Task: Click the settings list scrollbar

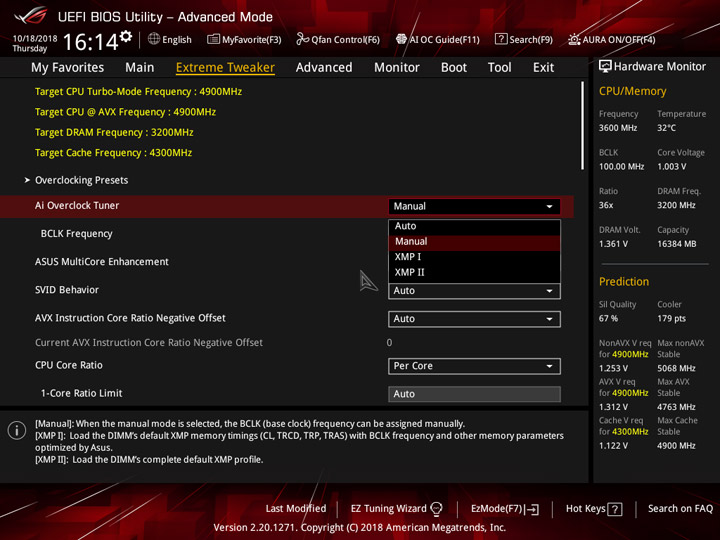Action: [582, 126]
